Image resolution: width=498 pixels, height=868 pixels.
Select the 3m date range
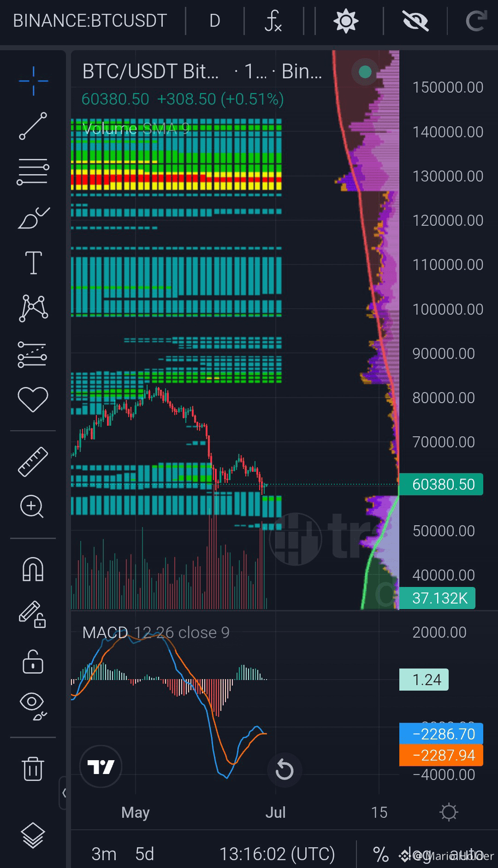click(104, 854)
